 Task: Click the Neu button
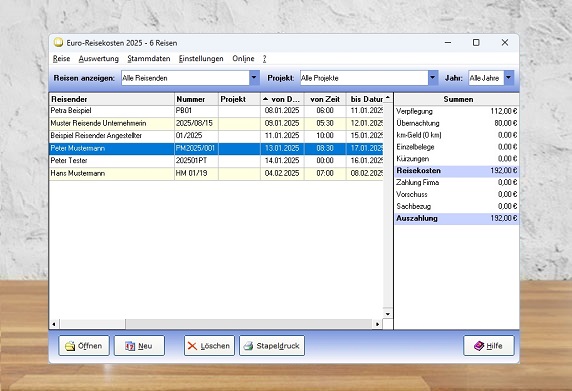tap(139, 346)
